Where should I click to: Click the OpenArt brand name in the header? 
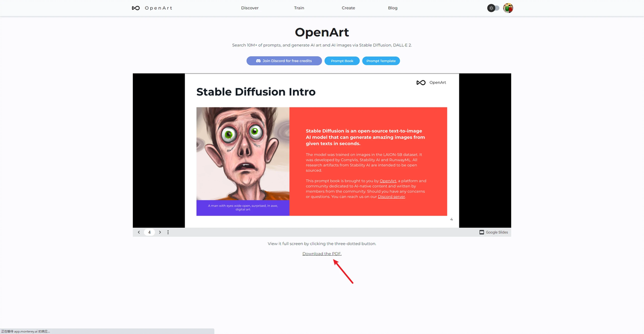pos(158,8)
